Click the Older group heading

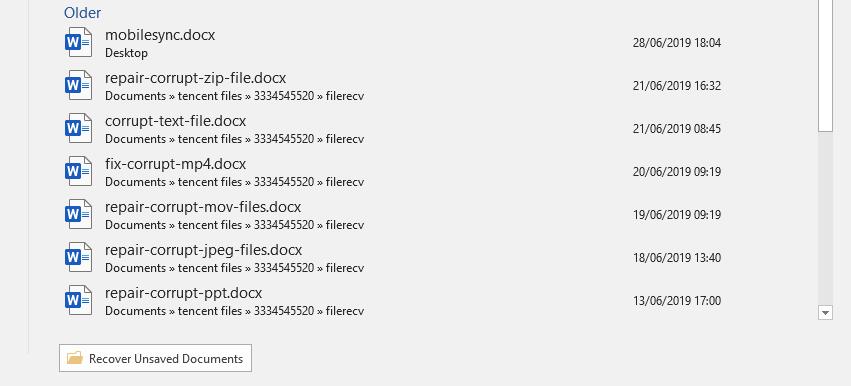[x=82, y=12]
